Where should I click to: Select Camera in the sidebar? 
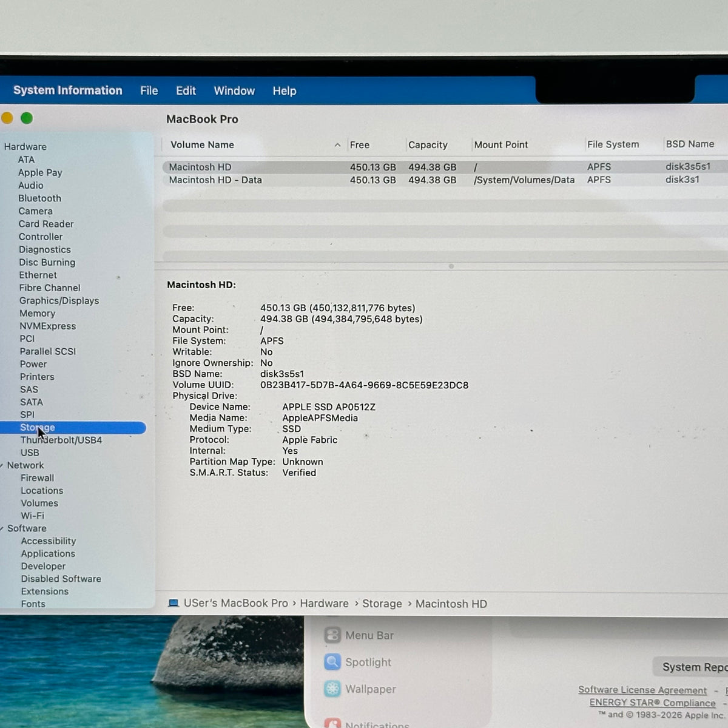[x=35, y=211]
